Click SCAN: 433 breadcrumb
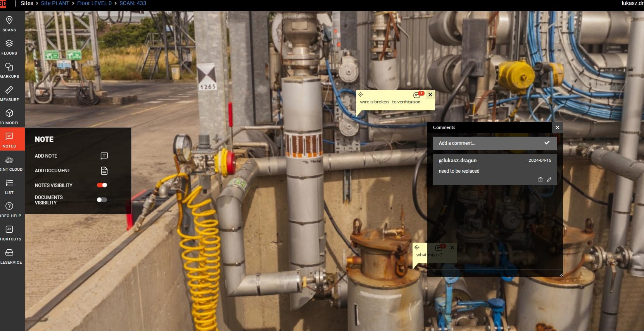This screenshot has width=644, height=331. 133,3
